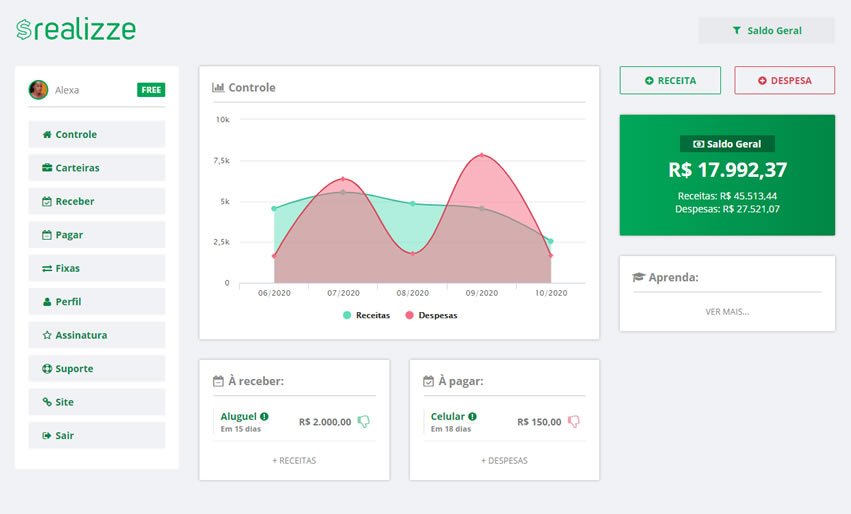Click the DESPESA add button
This screenshot has height=514, width=851.
(x=784, y=81)
